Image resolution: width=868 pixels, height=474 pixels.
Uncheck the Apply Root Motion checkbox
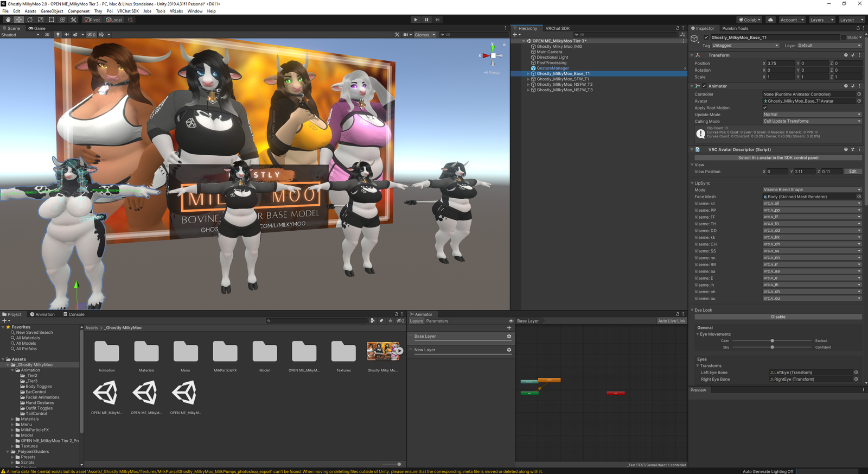coord(765,108)
